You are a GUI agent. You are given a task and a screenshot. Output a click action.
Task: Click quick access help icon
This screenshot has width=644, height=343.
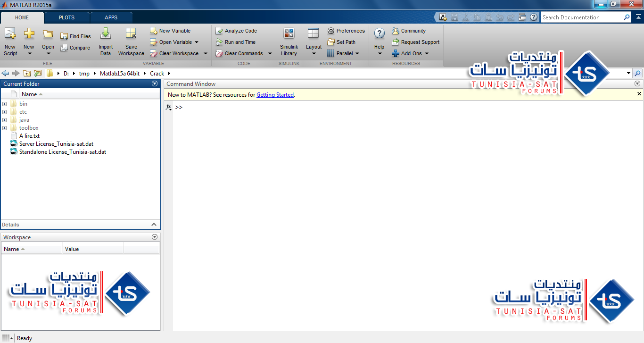tap(534, 17)
